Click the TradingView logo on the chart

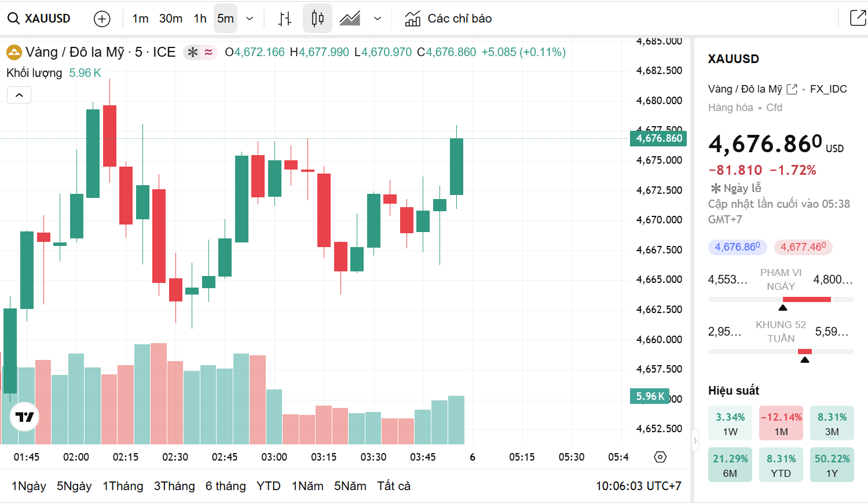point(24,417)
